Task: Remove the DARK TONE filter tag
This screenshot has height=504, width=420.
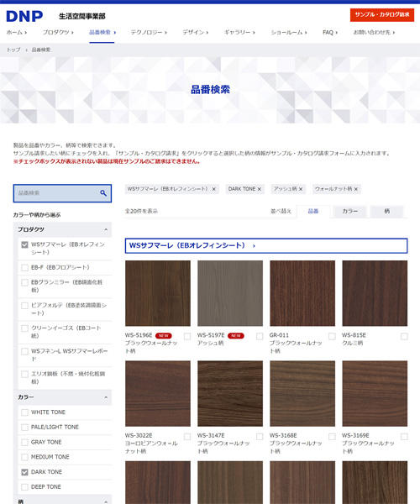Action: (x=260, y=189)
